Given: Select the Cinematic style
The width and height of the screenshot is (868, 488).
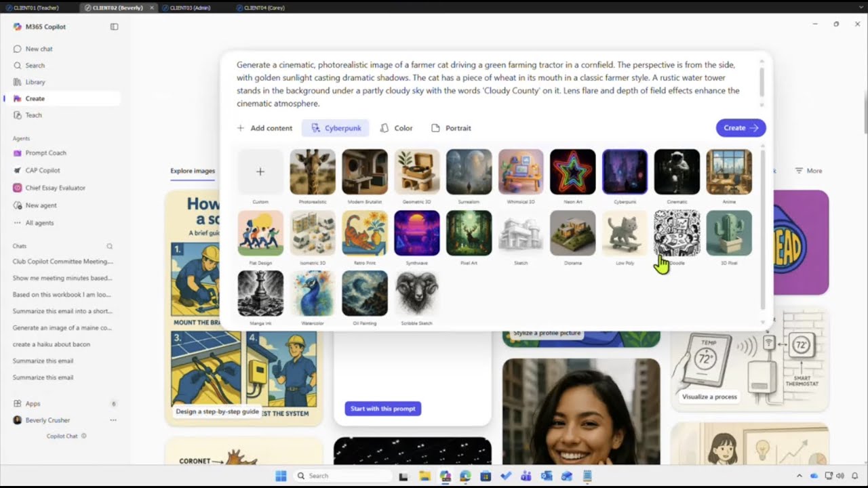Looking at the screenshot, I should click(x=677, y=171).
